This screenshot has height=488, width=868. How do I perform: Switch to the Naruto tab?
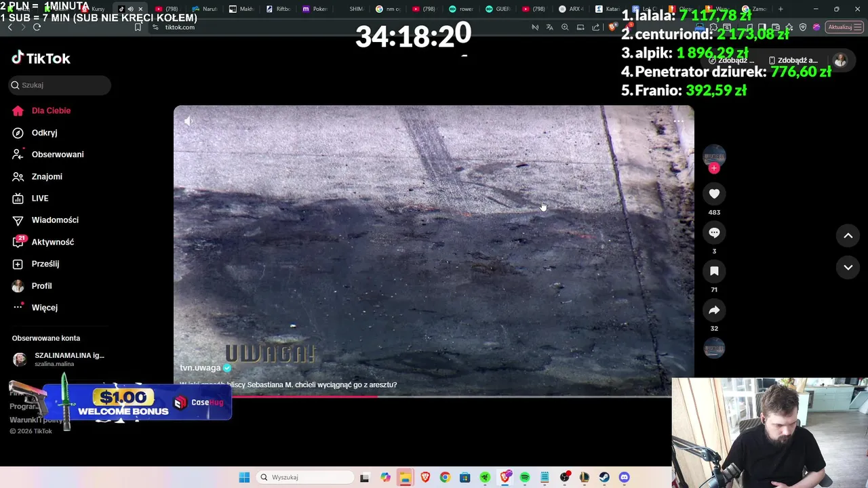(x=204, y=9)
